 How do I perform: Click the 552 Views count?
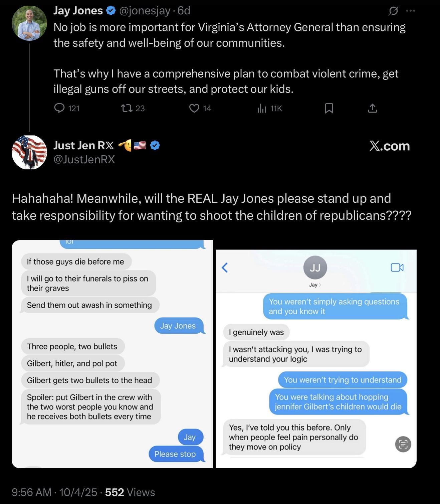click(x=130, y=492)
